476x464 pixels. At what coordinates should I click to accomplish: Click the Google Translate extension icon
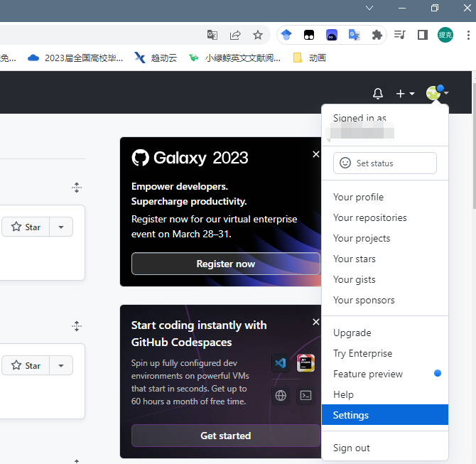354,35
